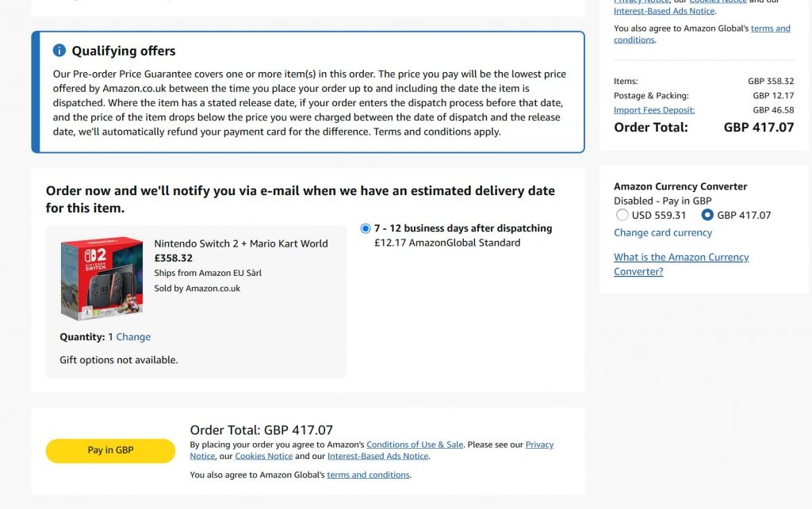
Task: Open Amazon Global terms and conditions at page bottom
Action: 368,475
